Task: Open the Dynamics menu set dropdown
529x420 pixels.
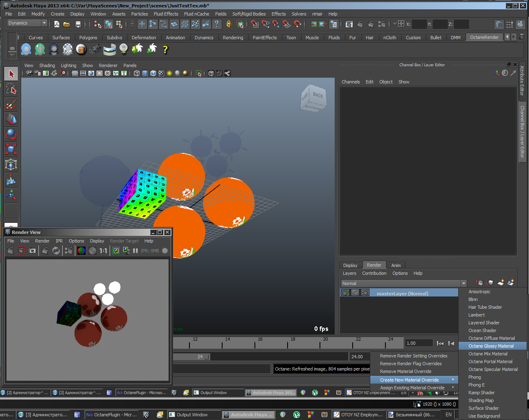Action: (27, 23)
